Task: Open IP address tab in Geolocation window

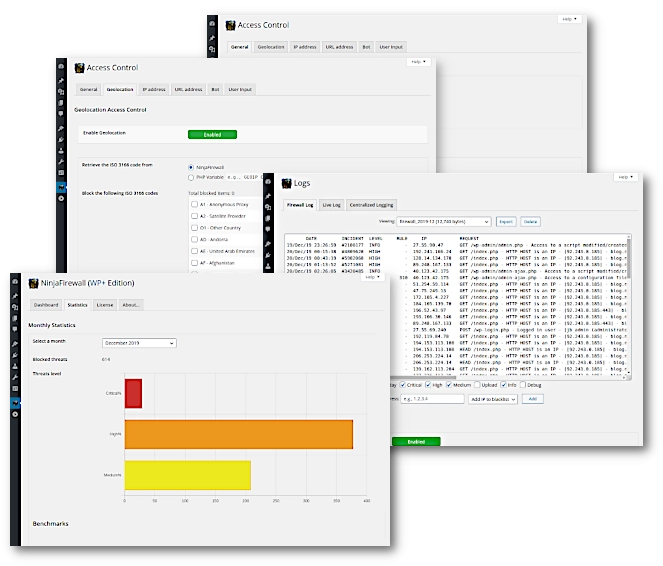Action: click(x=154, y=89)
